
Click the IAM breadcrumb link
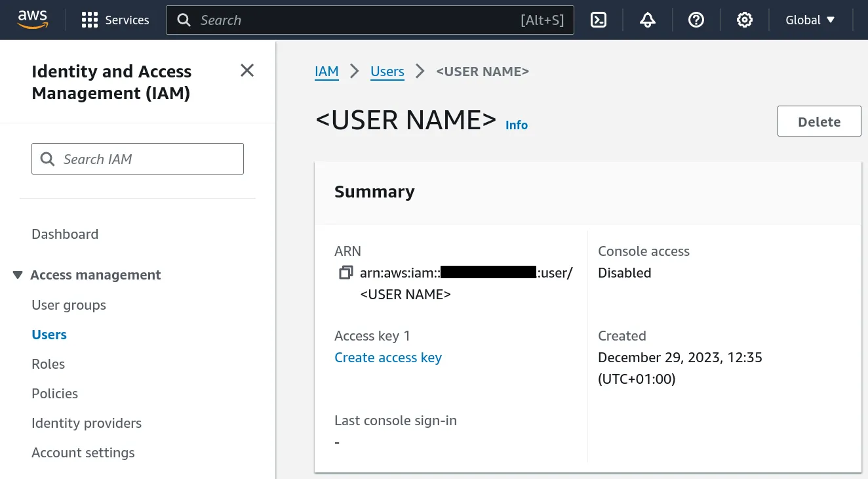click(x=326, y=72)
